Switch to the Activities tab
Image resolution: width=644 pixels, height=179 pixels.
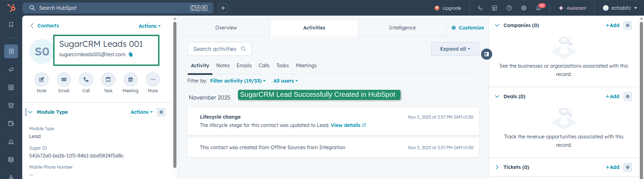pyautogui.click(x=314, y=28)
